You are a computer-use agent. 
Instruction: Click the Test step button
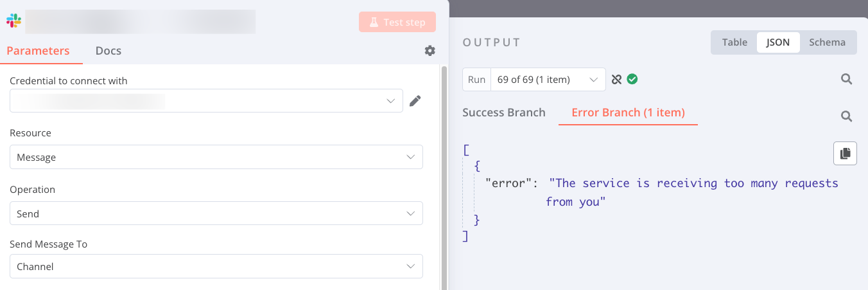point(397,22)
